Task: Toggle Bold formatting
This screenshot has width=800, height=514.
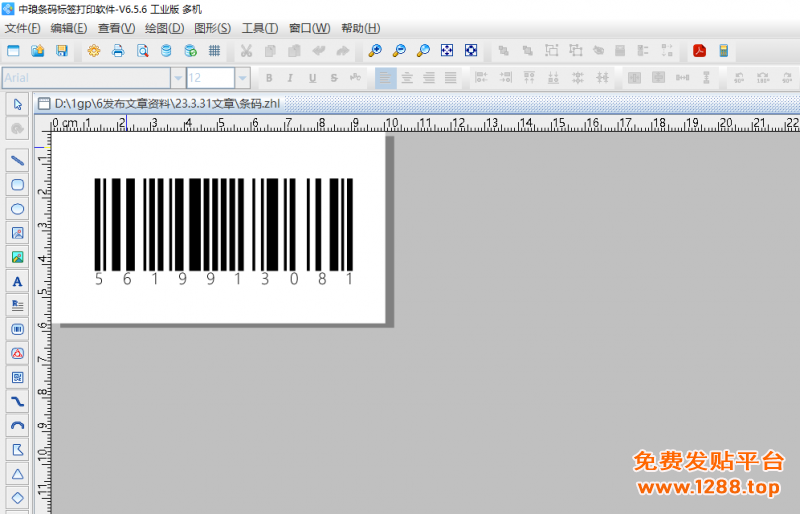Action: point(269,78)
